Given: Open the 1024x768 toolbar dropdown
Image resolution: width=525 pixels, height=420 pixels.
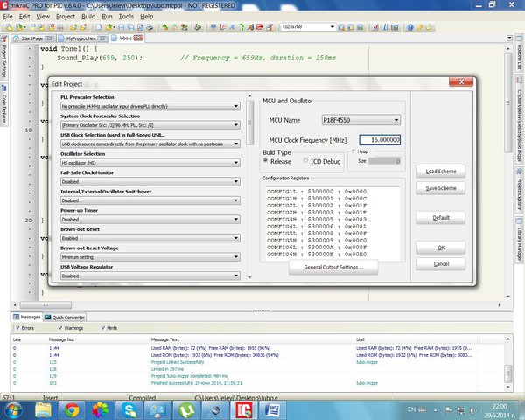Looking at the screenshot, I should 308,27.
